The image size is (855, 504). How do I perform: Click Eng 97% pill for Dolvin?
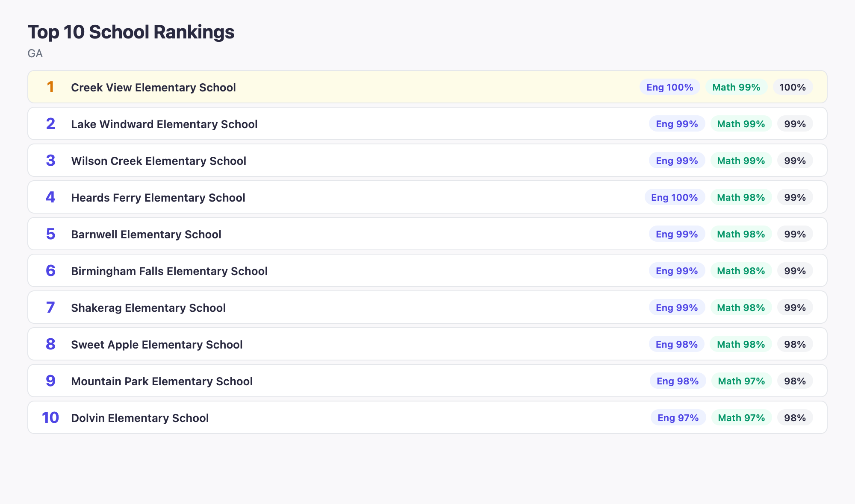678,418
